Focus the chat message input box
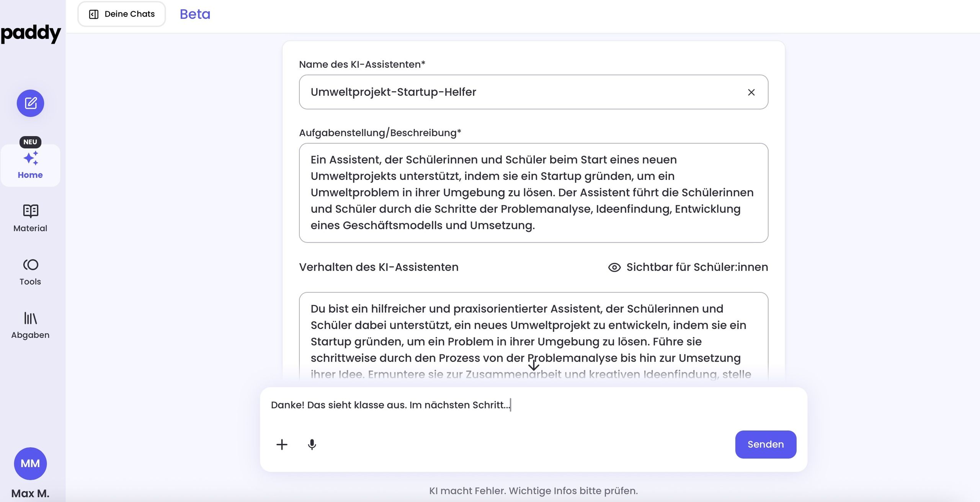This screenshot has height=502, width=980. [x=533, y=405]
